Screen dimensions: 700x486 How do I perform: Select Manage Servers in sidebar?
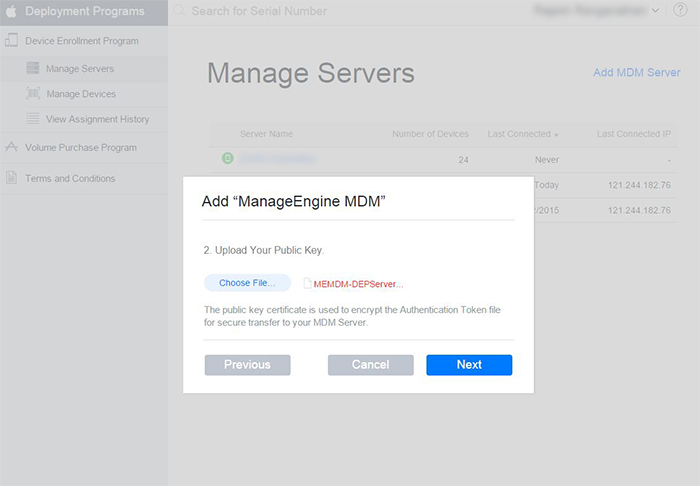point(80,69)
